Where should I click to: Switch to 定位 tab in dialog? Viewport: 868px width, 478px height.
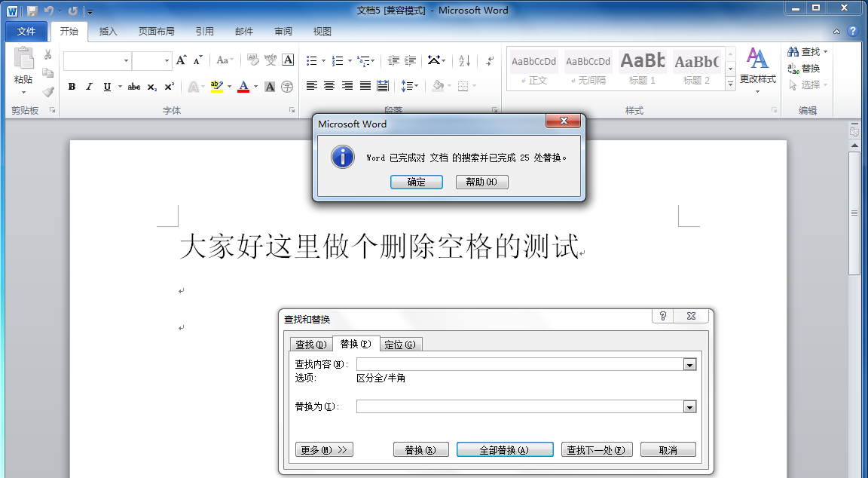coord(399,345)
